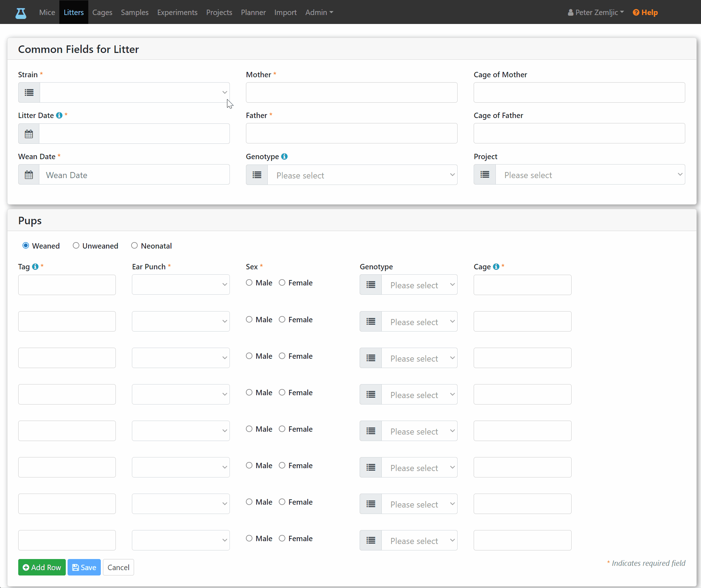Choose Female in last pup row
This screenshot has width=701, height=588.
(282, 538)
